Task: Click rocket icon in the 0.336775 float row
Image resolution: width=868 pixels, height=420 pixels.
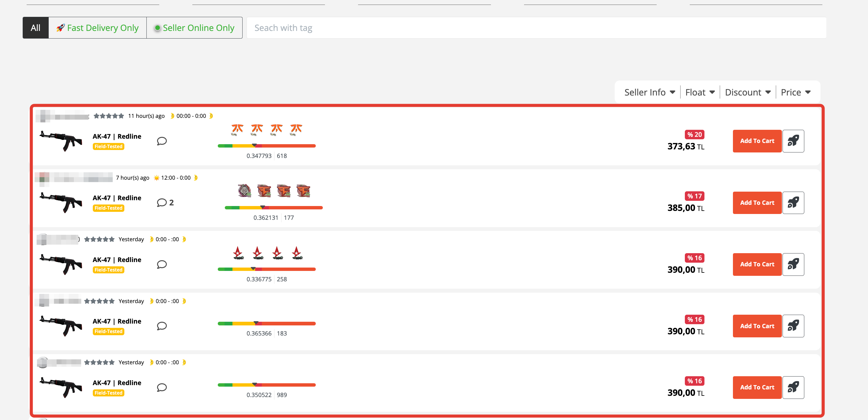Action: pos(793,264)
